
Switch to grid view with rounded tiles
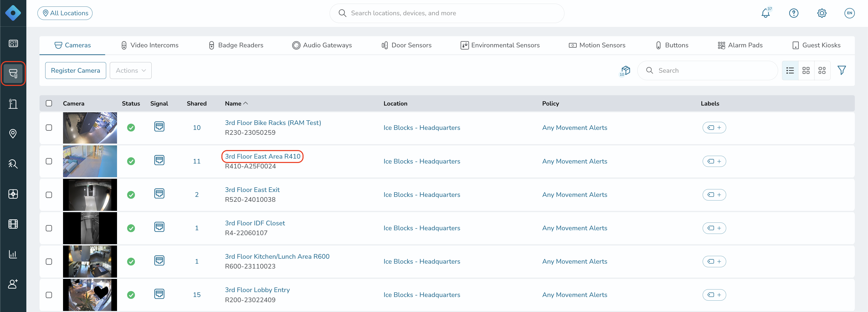click(x=822, y=70)
